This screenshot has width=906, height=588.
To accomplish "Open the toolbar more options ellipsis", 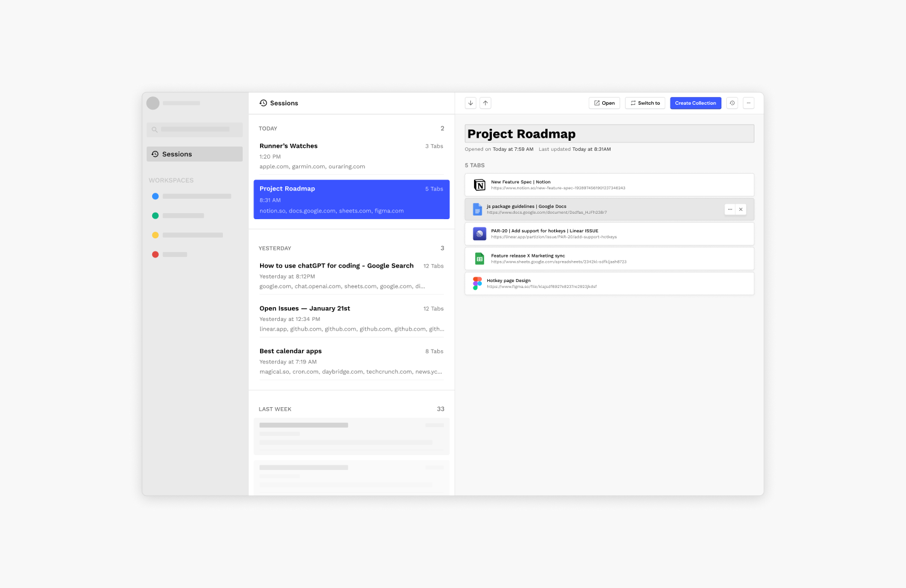I will [748, 103].
